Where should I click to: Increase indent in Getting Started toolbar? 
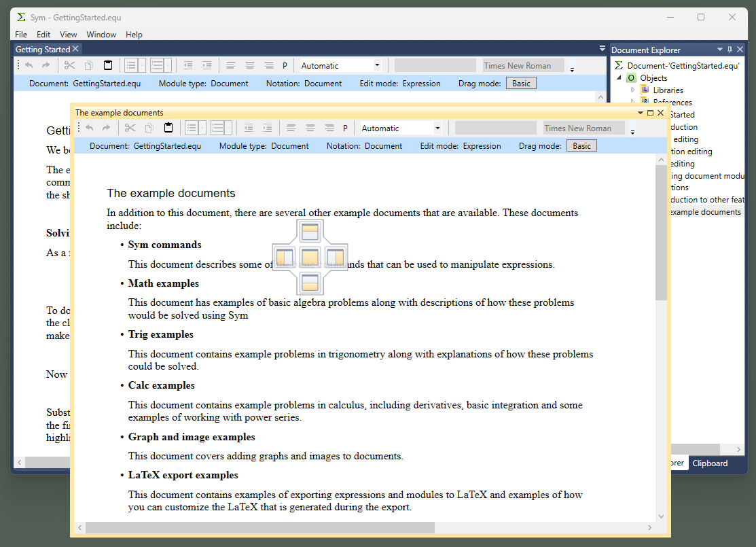207,65
